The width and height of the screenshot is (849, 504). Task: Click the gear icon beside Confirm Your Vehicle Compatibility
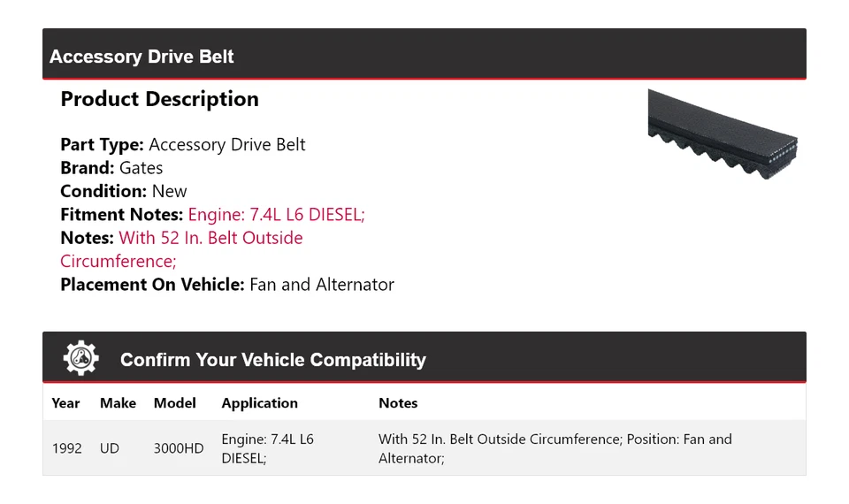pyautogui.click(x=80, y=358)
